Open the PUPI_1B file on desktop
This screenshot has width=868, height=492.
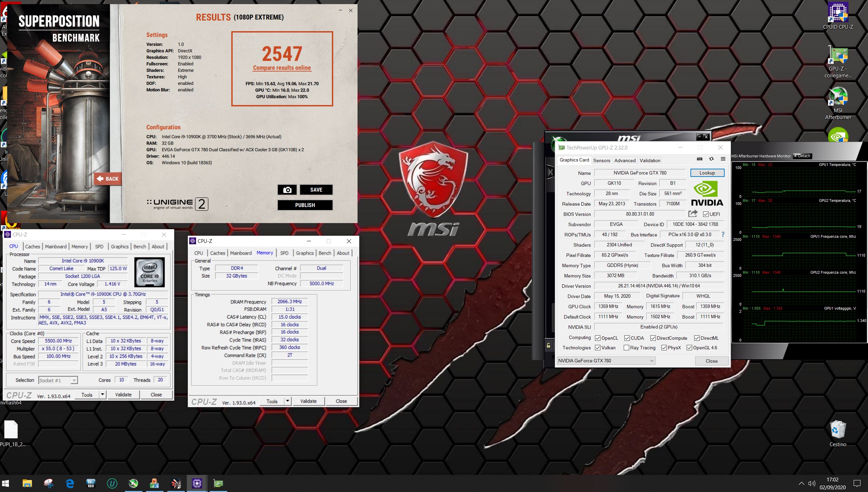[x=12, y=433]
